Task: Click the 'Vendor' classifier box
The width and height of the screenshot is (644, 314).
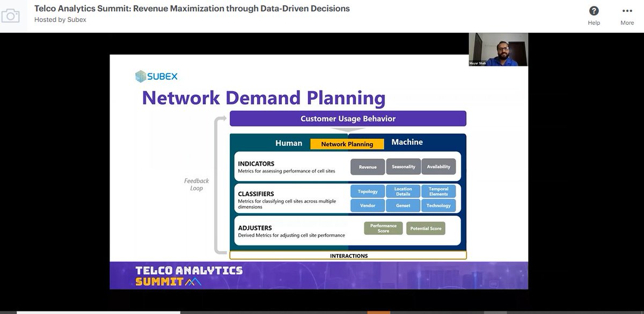Action: coord(368,205)
